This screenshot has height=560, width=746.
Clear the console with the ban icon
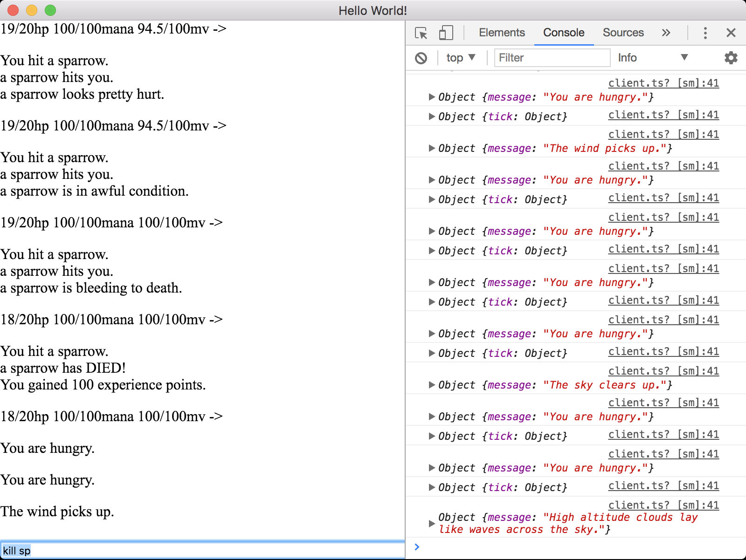point(421,58)
